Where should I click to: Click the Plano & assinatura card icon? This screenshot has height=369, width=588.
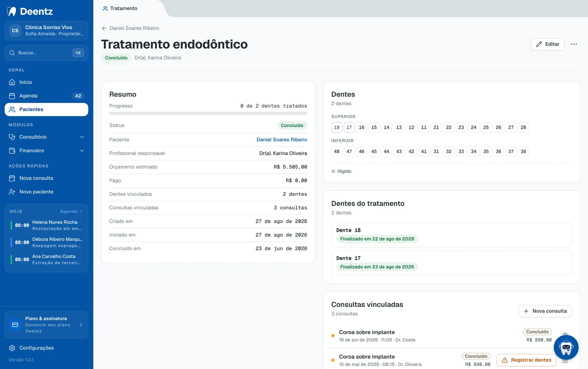[x=15, y=325]
